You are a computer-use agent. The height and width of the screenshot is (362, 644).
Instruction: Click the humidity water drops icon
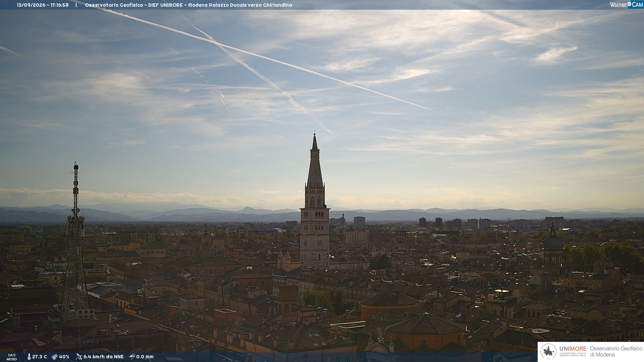click(x=54, y=357)
